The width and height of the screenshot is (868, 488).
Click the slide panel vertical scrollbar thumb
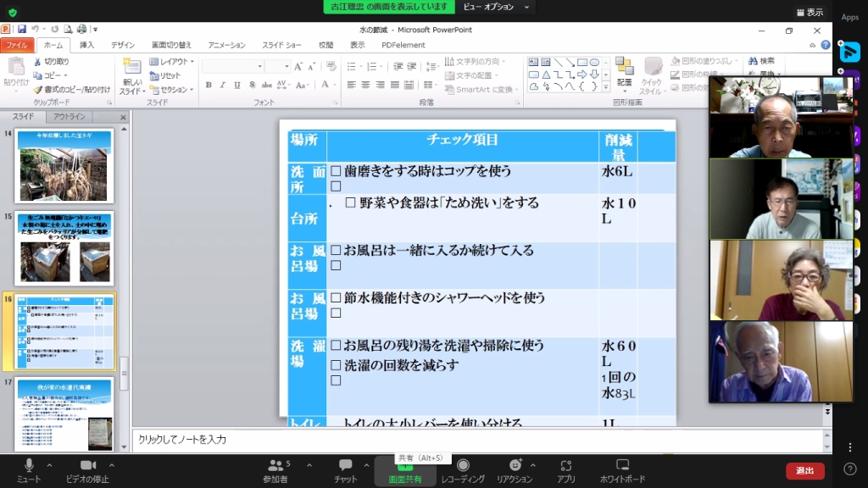click(124, 374)
